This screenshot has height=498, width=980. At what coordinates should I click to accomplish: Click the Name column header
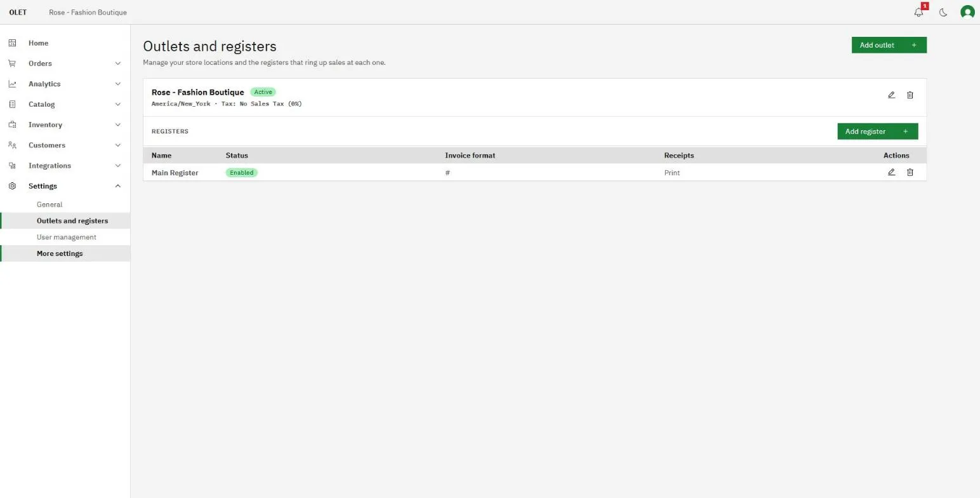pos(161,155)
